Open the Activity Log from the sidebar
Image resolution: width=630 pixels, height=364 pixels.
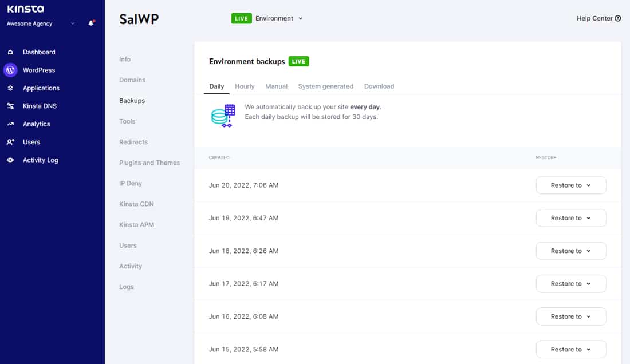click(11, 160)
